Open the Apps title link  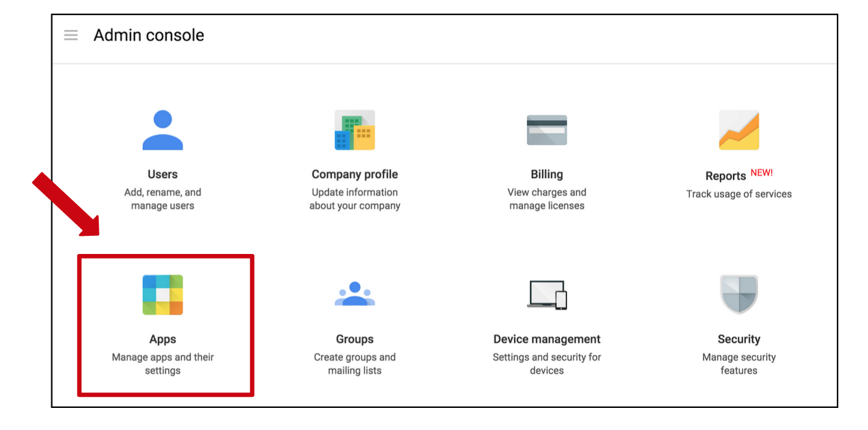[162, 339]
